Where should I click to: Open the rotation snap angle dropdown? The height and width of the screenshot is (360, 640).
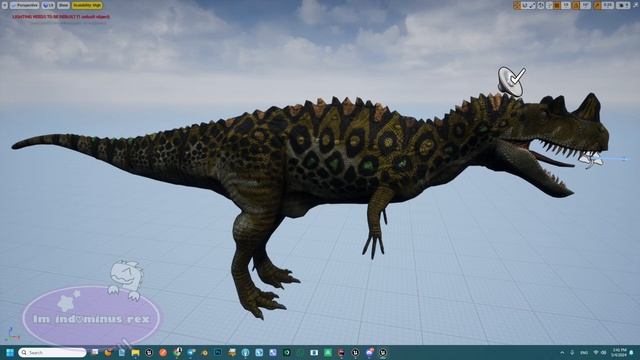(586, 5)
